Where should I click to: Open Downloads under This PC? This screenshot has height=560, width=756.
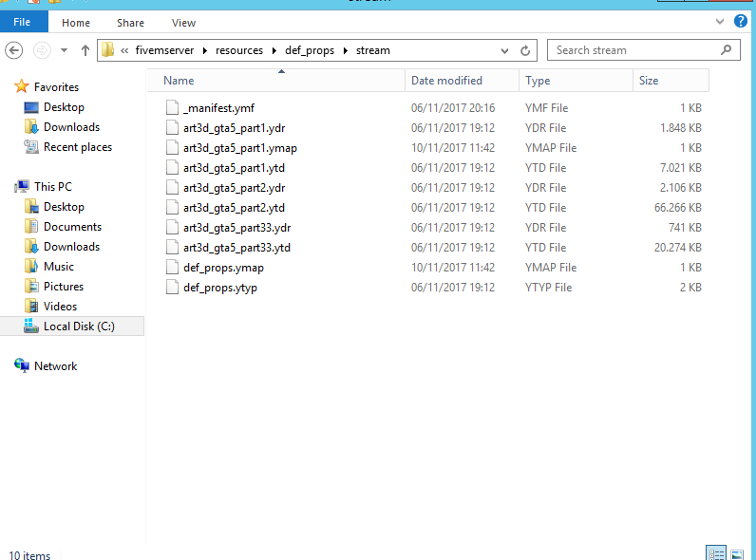tap(71, 246)
